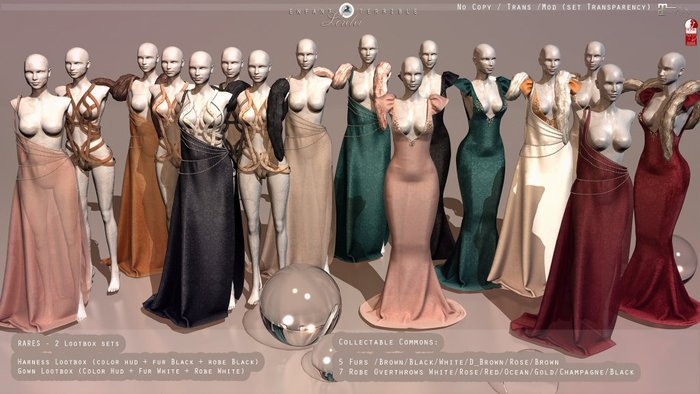The width and height of the screenshot is (700, 394).
Task: Select the green ruffle-sleeve gown mannequin
Action: pyautogui.click(x=480, y=170)
